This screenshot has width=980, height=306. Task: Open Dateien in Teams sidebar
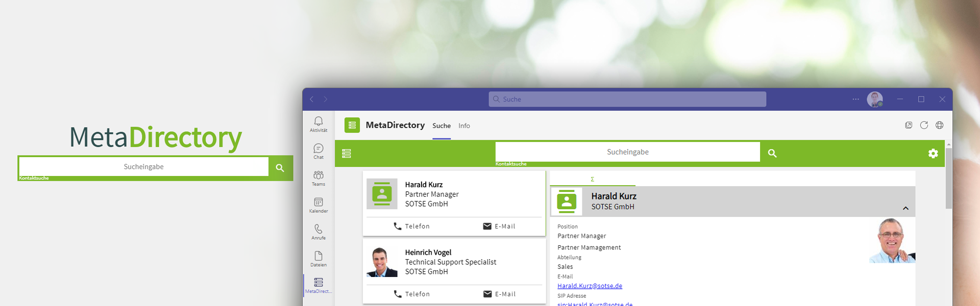click(318, 259)
